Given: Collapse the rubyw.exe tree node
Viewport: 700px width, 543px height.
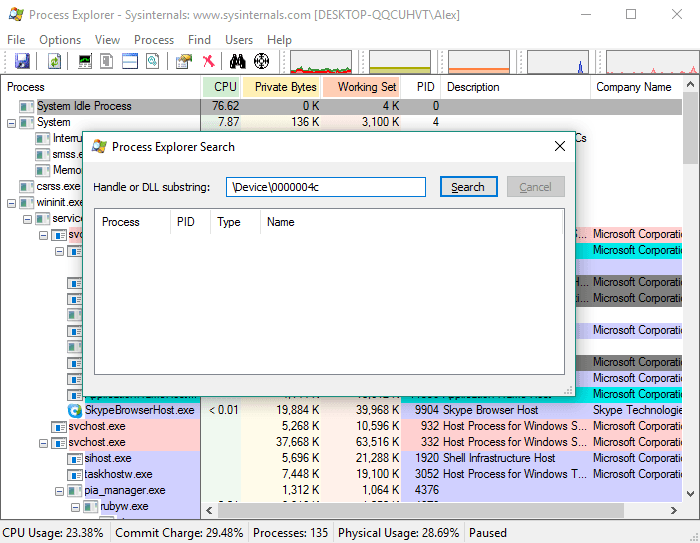Looking at the screenshot, I should click(x=75, y=507).
